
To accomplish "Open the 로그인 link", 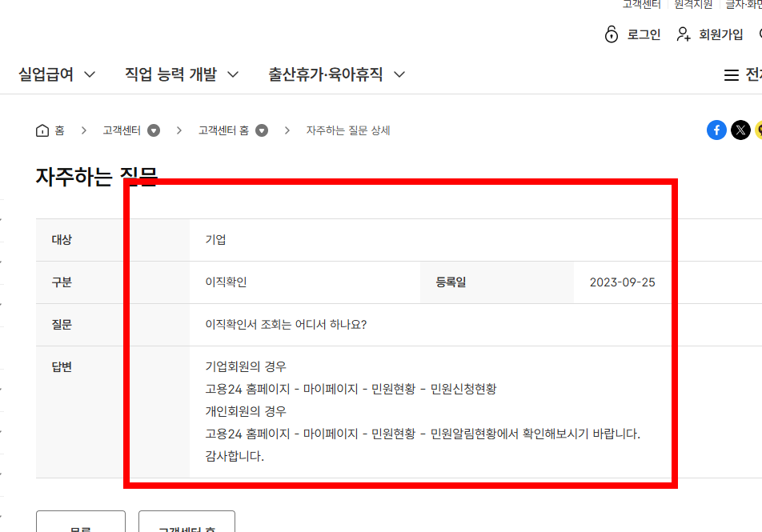I will [645, 34].
